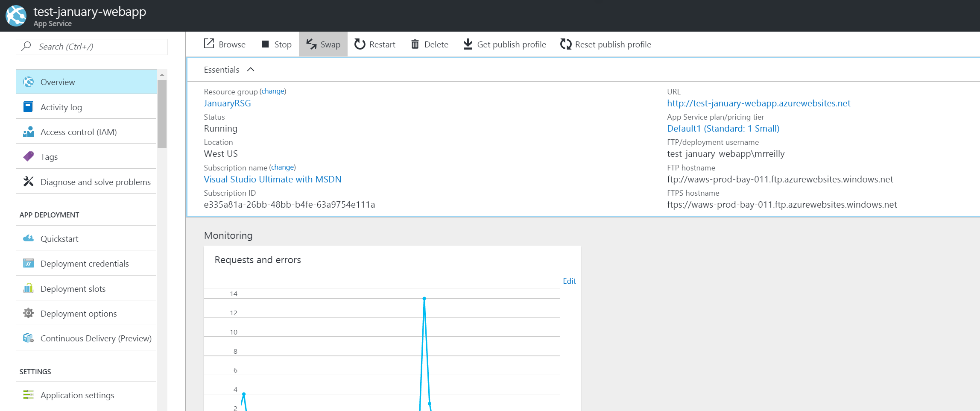Click the purple Tags icon
The width and height of the screenshot is (980, 411).
(29, 156)
